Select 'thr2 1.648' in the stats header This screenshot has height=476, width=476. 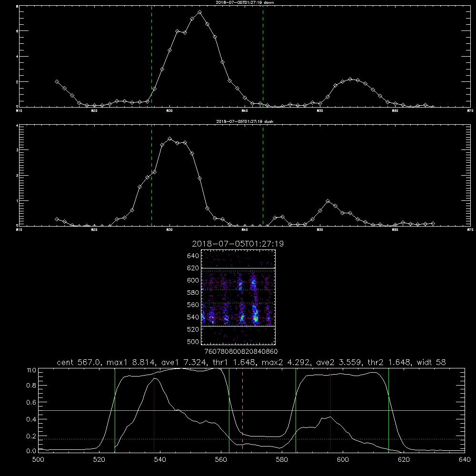click(x=389, y=362)
